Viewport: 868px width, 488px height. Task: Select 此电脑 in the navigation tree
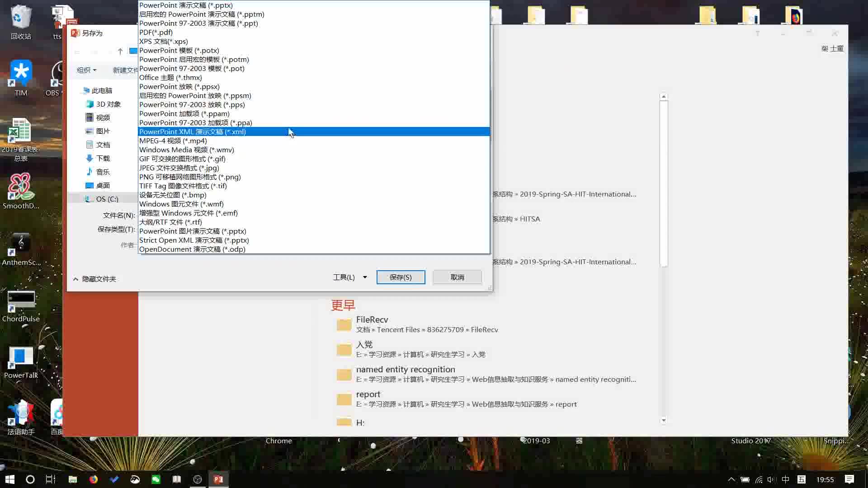[x=97, y=90]
